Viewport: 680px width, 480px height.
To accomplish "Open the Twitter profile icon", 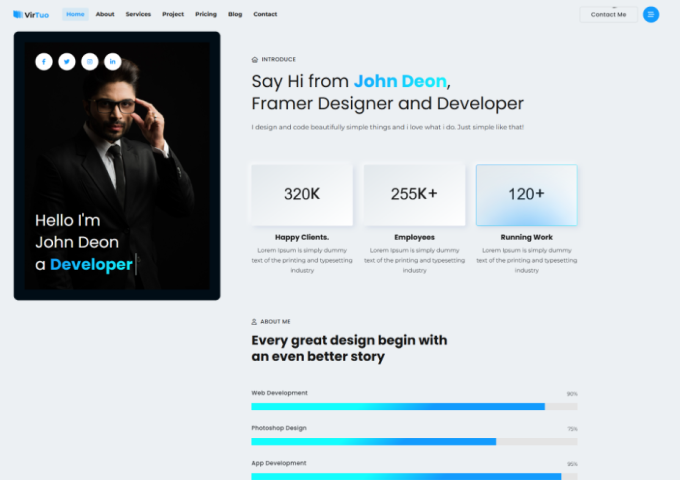I will click(x=67, y=62).
